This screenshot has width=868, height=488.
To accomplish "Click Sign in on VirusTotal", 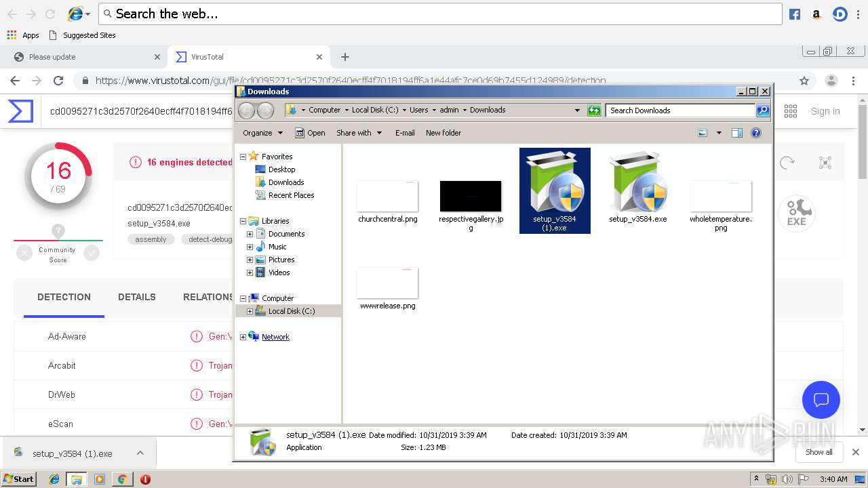I will [825, 111].
